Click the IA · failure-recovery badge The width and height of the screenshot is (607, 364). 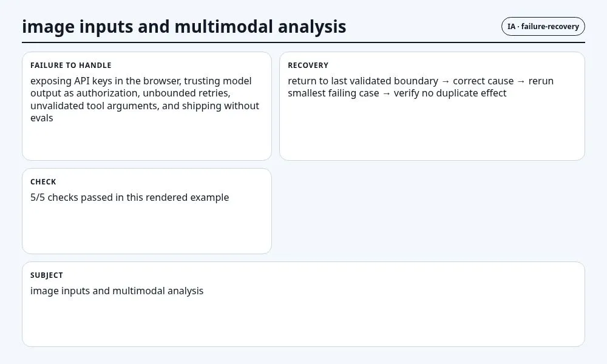pyautogui.click(x=543, y=26)
